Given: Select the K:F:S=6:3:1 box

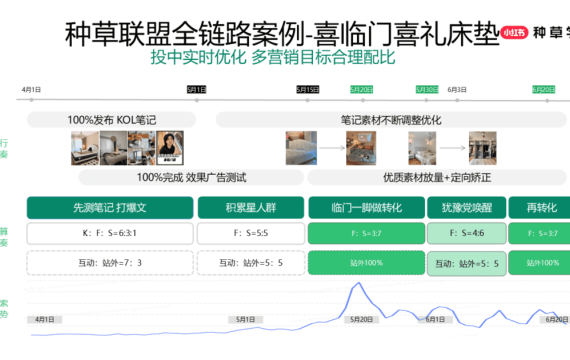Looking at the screenshot, I should (110, 233).
